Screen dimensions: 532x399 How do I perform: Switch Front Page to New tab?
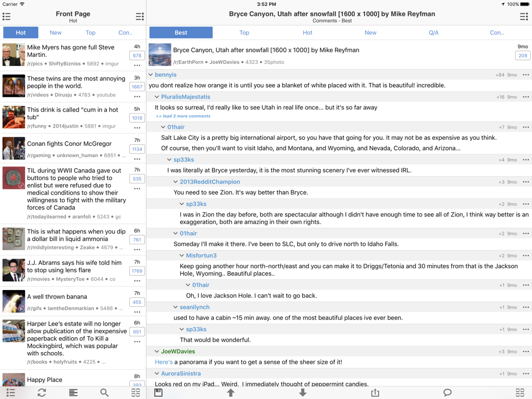[x=56, y=32]
